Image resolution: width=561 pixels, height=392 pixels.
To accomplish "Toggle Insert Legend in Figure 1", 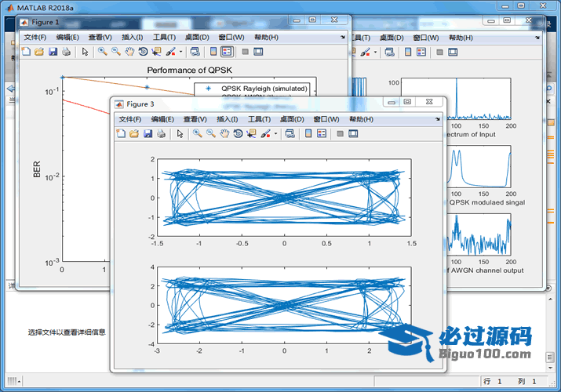I will pyautogui.click(x=227, y=52).
